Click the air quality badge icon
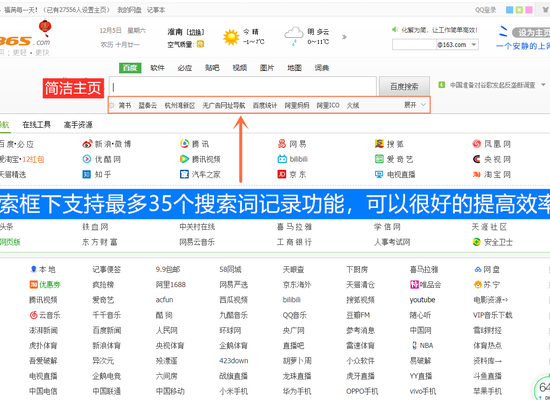Screen dimensions: 550x400 [x=200, y=44]
